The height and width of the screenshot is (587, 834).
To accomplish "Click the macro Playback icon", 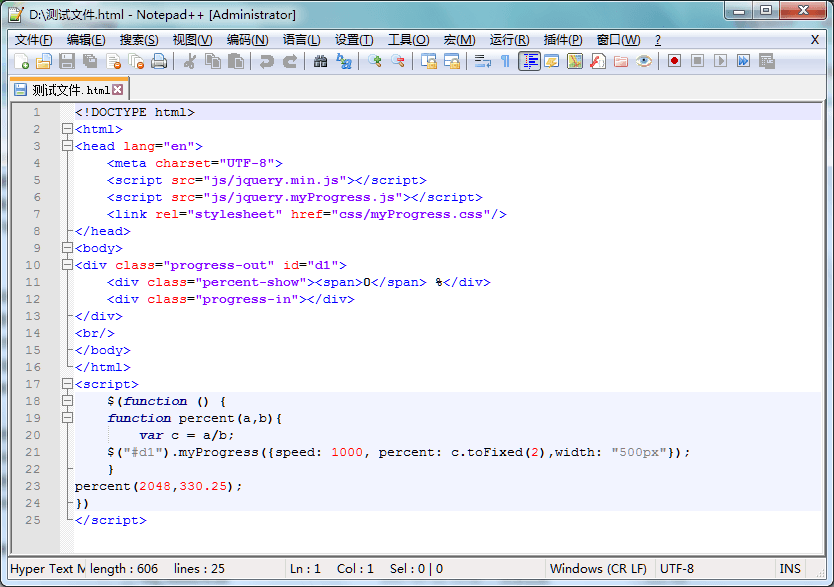I will [x=720, y=62].
